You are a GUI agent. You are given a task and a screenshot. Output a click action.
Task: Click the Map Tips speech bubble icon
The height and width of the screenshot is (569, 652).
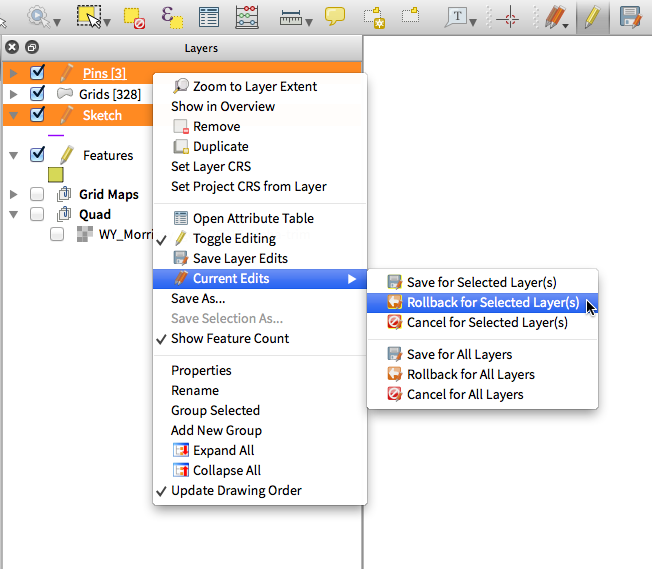(335, 16)
